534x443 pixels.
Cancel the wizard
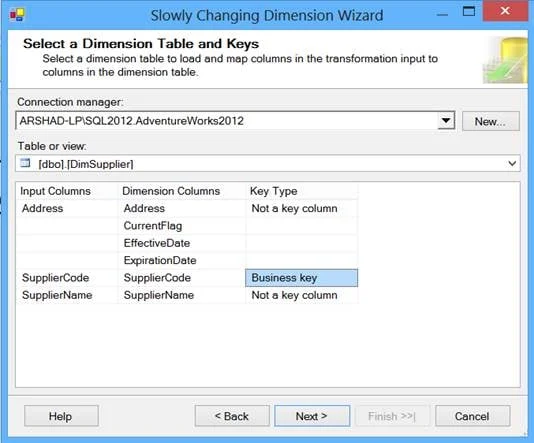pos(472,416)
